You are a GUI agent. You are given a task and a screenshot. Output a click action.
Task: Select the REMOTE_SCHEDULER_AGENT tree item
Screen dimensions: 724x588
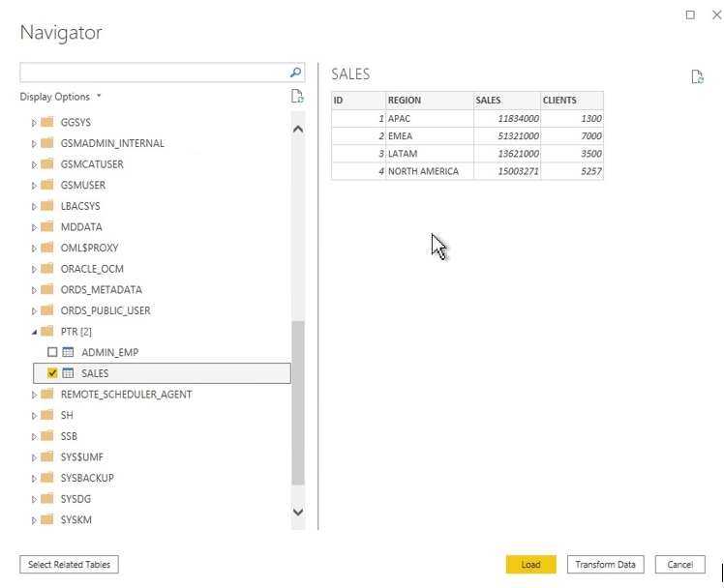[126, 395]
